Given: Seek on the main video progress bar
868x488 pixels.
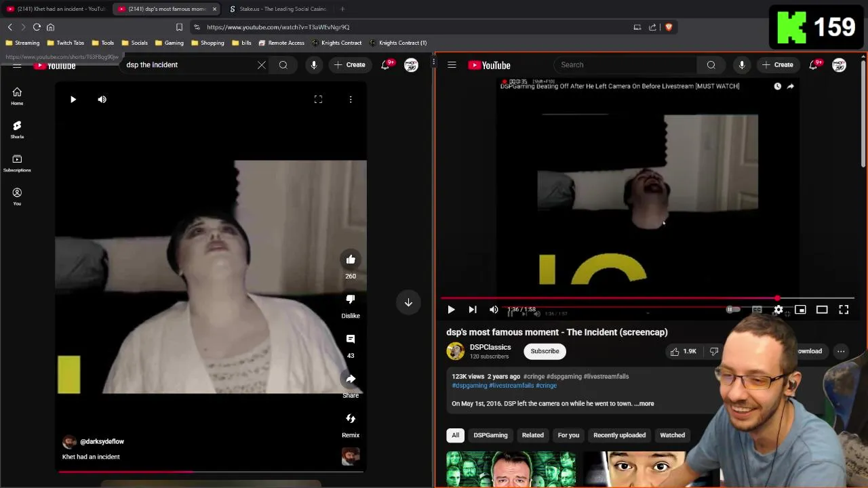Looking at the screenshot, I should coord(648,298).
